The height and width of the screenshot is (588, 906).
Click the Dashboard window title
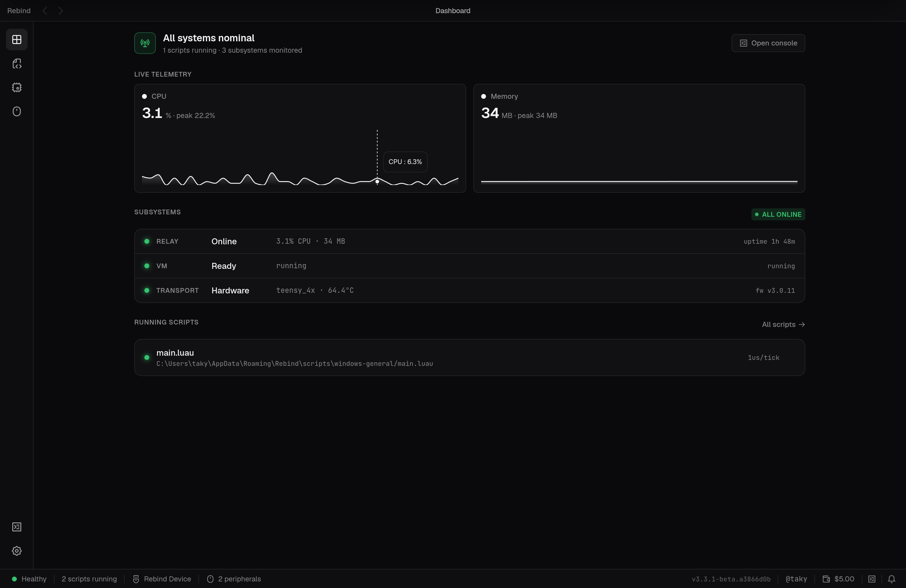[x=453, y=11]
